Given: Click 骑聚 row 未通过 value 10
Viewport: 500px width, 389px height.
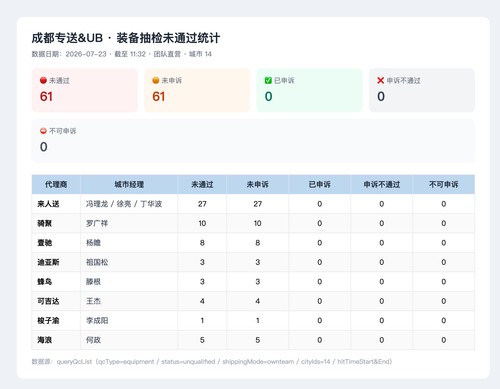Looking at the screenshot, I should (x=202, y=223).
